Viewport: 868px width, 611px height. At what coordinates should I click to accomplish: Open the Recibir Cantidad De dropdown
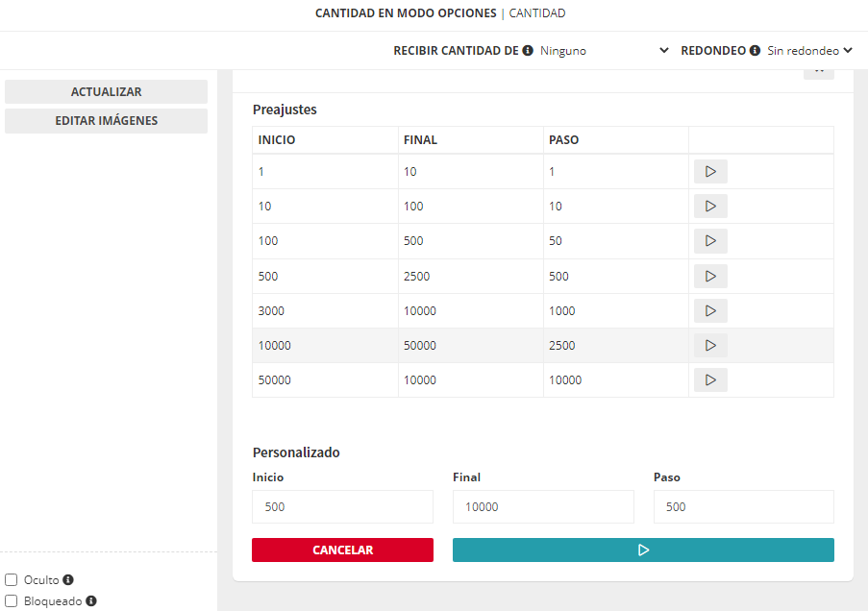[604, 51]
